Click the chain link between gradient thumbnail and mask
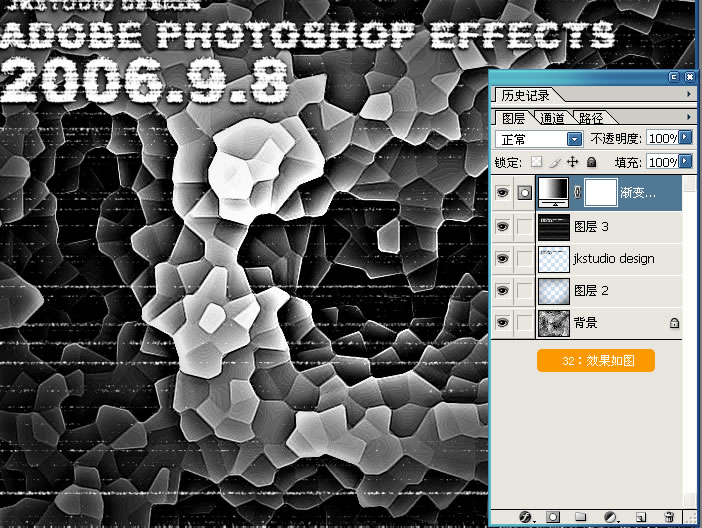The height and width of the screenshot is (528, 702). click(x=577, y=193)
